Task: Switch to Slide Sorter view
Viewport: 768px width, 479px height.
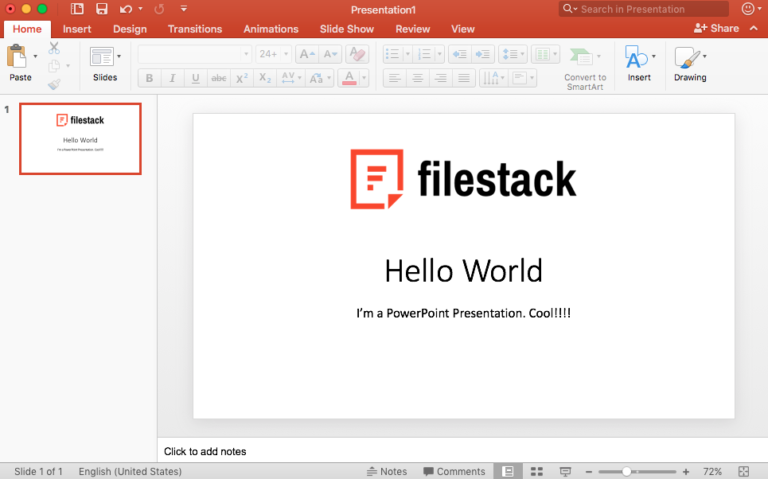Action: 537,471
